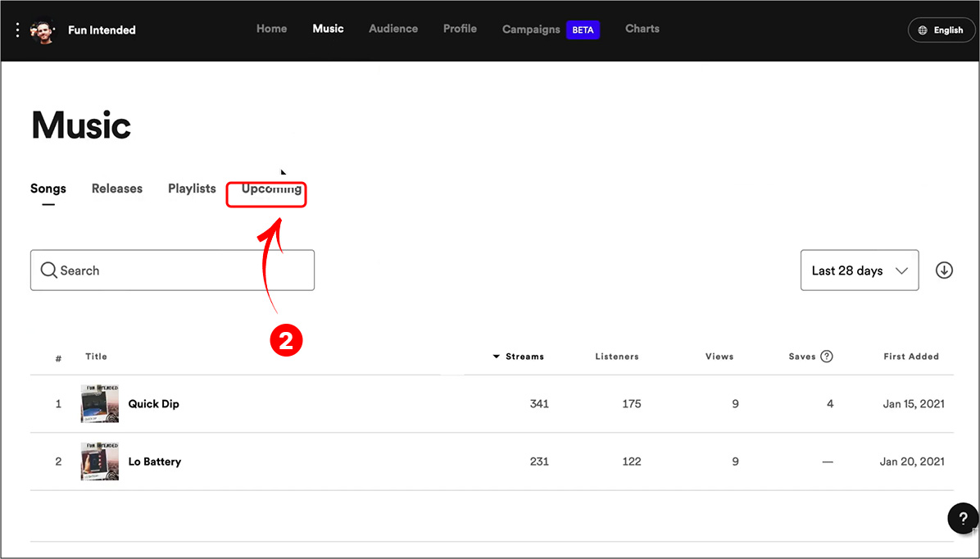This screenshot has height=559, width=980.
Task: Open the three-dot menu beside artist avatar
Action: [x=17, y=30]
